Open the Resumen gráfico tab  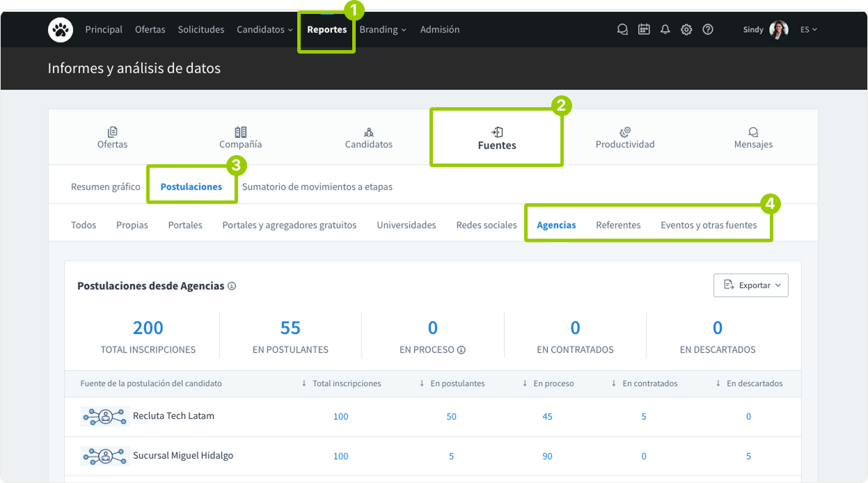tap(105, 187)
